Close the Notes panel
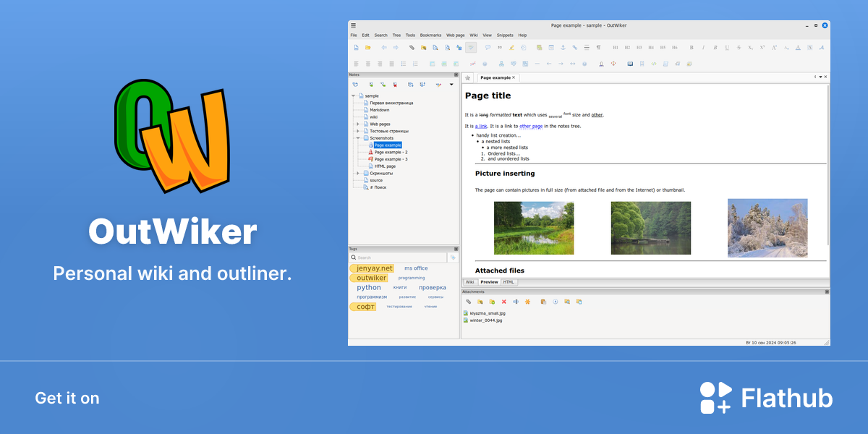The image size is (868, 434). pos(456,75)
